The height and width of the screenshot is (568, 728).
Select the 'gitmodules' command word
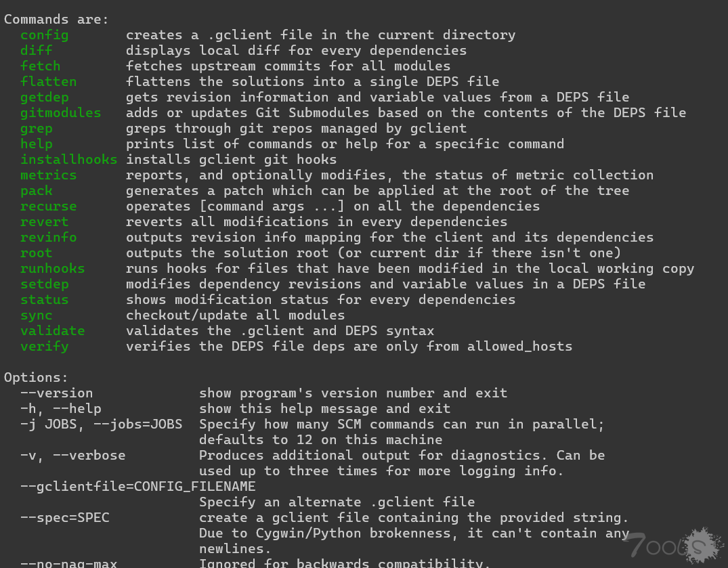coord(60,112)
